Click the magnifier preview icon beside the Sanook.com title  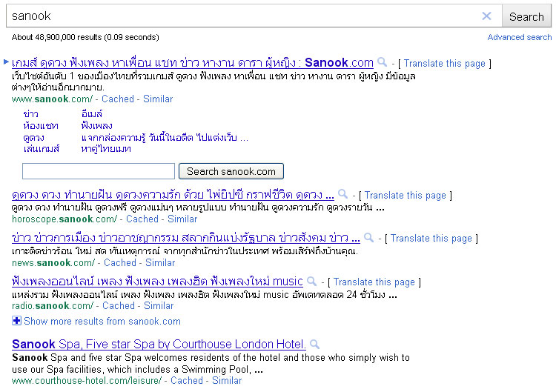(383, 62)
